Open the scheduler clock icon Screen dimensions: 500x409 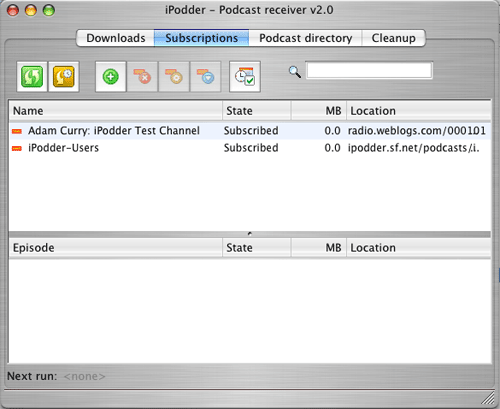coord(245,77)
